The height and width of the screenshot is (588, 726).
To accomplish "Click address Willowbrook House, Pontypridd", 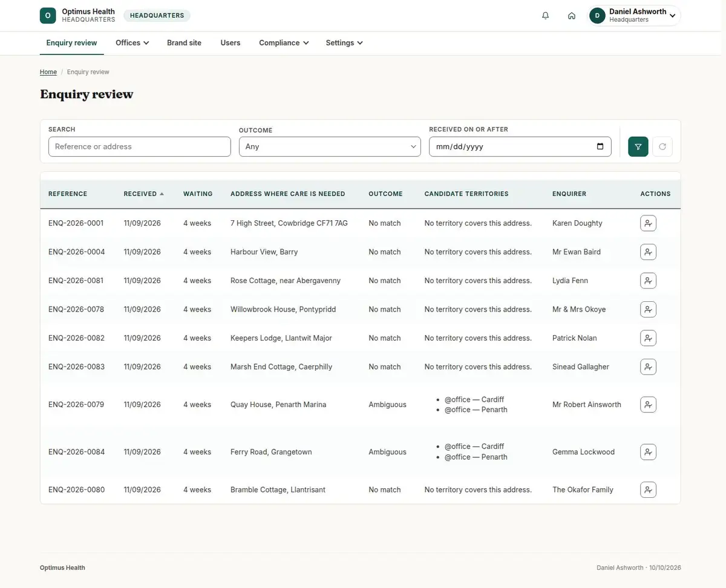I will coord(283,309).
